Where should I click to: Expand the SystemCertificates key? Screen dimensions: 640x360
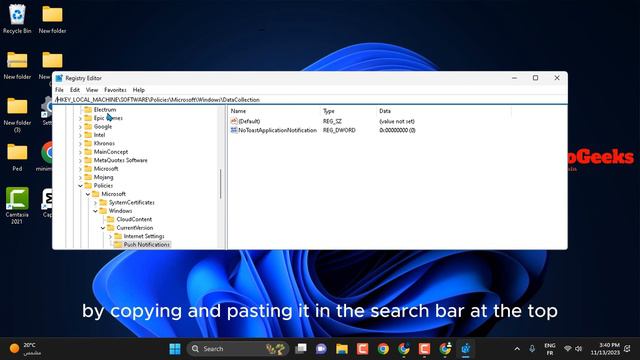point(96,203)
